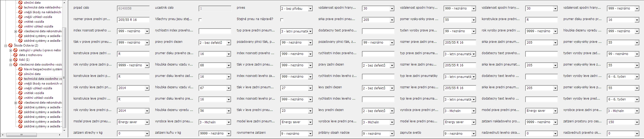Open the zapnute svetlo dropdown
Viewport: 644px width, 139px height.
473,134
